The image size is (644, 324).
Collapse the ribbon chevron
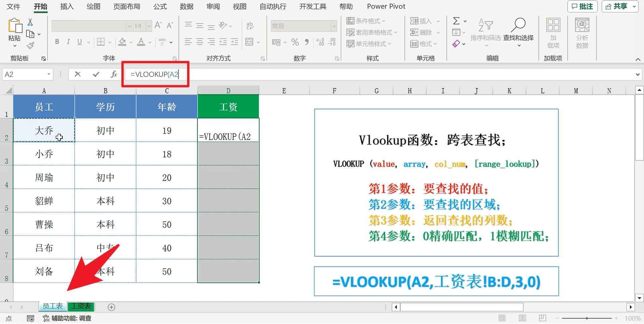pos(638,59)
